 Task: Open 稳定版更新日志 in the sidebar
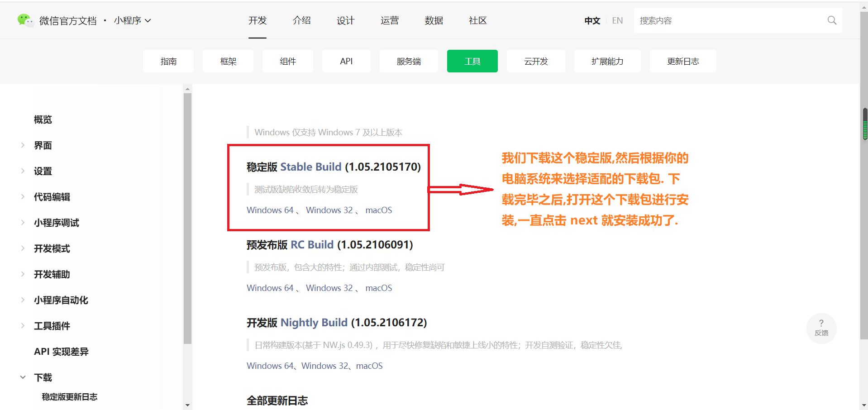[x=70, y=397]
